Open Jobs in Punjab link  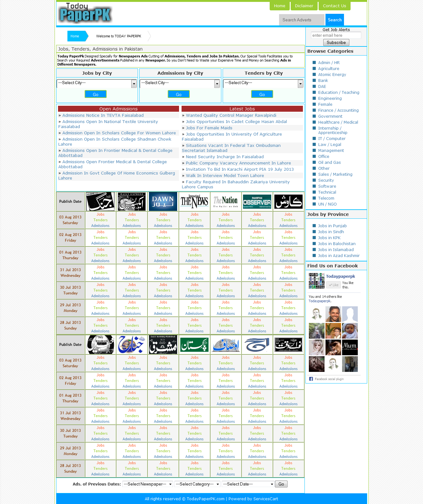pos(332,226)
